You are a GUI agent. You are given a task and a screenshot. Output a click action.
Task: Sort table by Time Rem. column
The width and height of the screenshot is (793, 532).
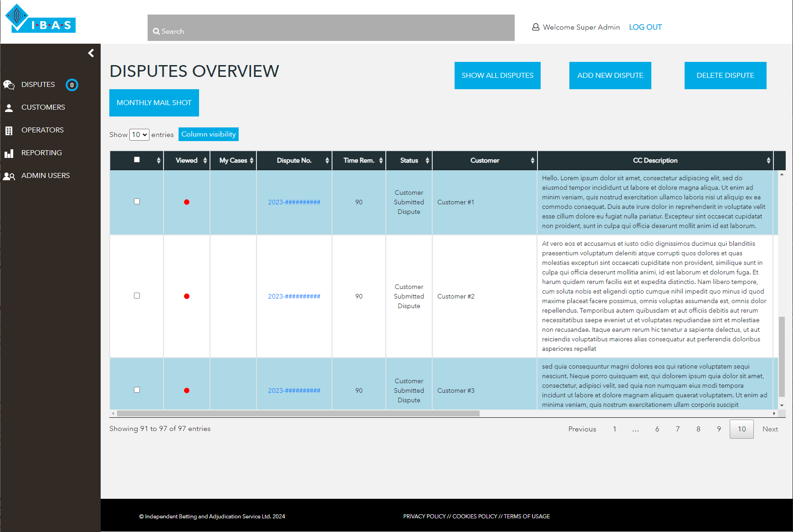(359, 161)
